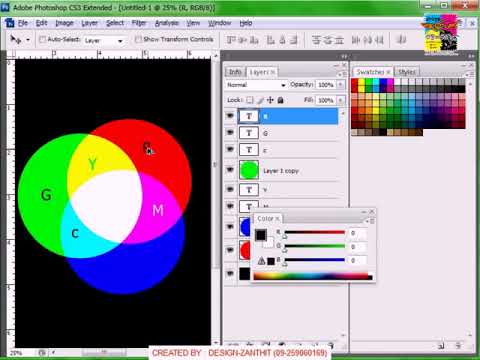Open the Swatches panel options menu icon

pos(469,74)
